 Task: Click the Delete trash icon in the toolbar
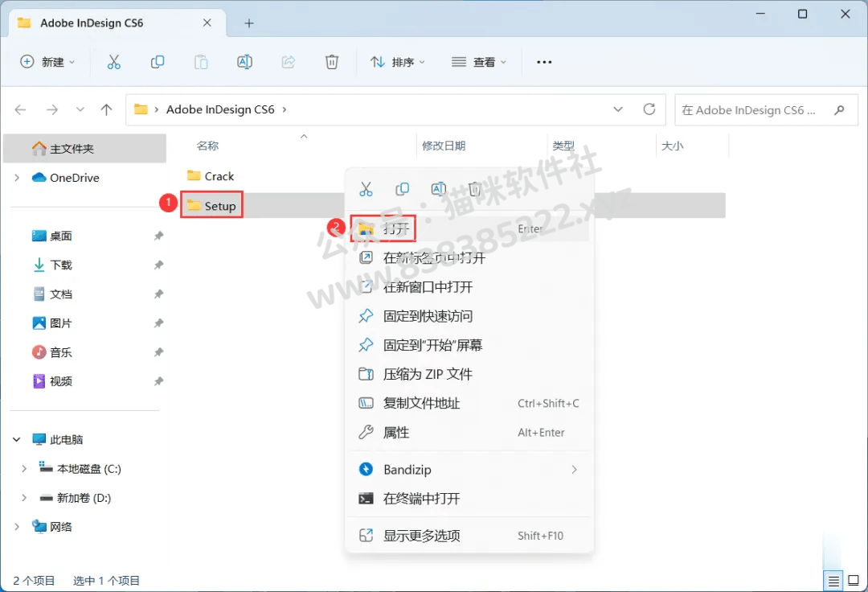332,62
